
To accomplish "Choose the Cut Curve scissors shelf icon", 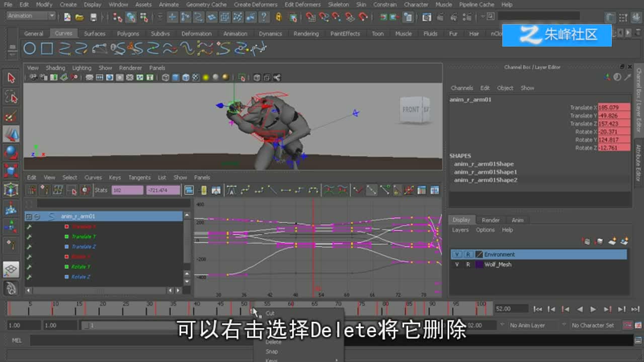I will click(x=135, y=49).
